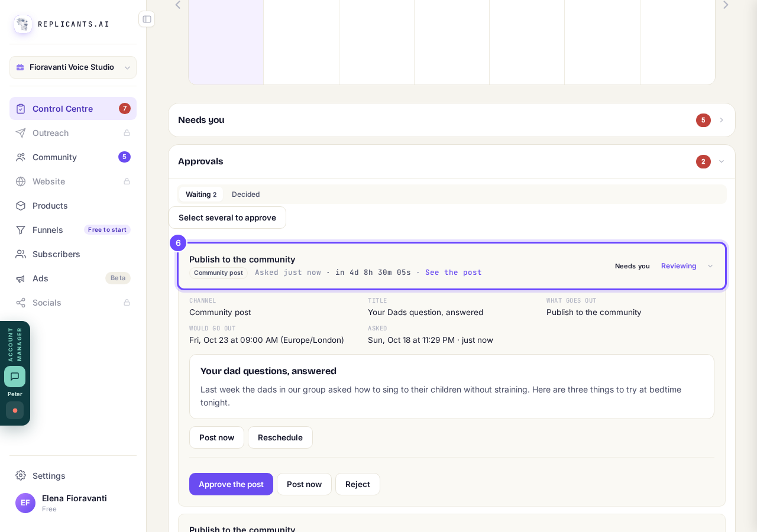The image size is (757, 532).
Task: Click the Ads megaphone icon
Action: click(x=21, y=278)
